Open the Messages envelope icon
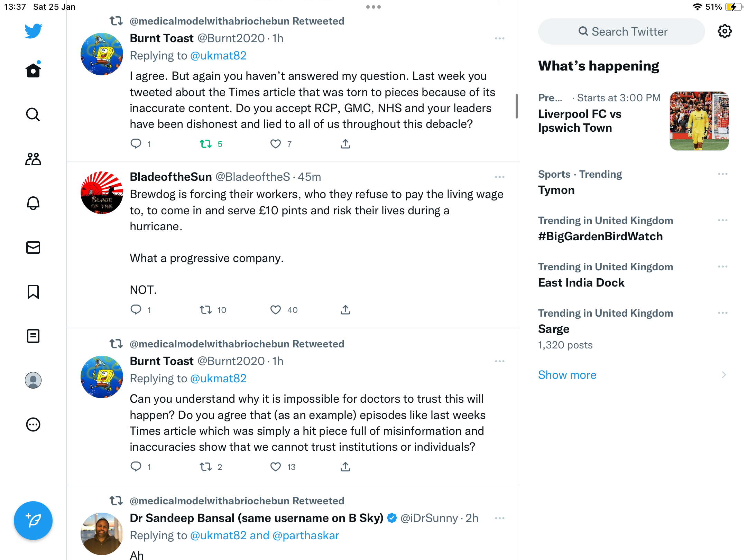The height and width of the screenshot is (560, 747). (x=33, y=248)
